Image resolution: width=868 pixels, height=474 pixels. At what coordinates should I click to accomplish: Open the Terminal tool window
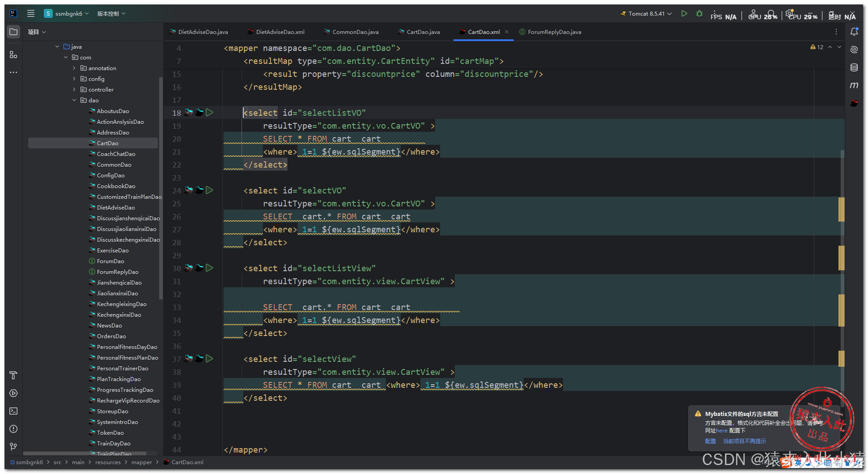click(x=13, y=411)
